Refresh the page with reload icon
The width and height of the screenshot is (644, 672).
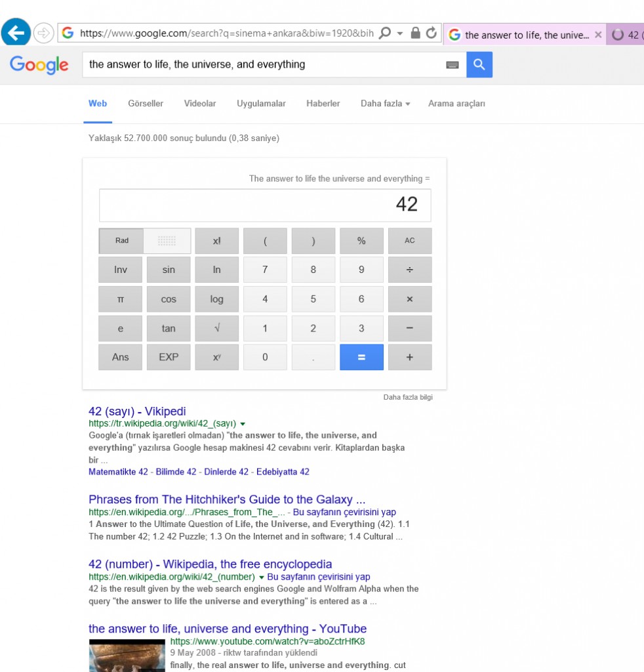coord(432,33)
